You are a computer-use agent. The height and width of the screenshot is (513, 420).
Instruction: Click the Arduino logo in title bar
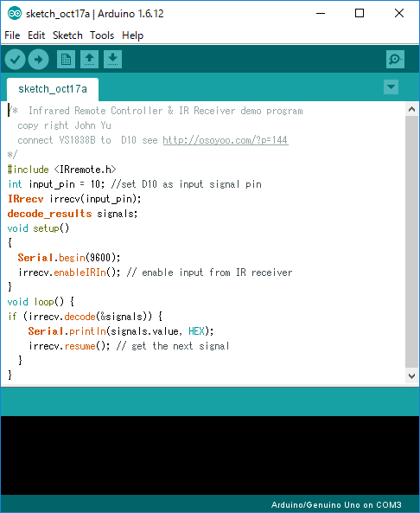[15, 14]
